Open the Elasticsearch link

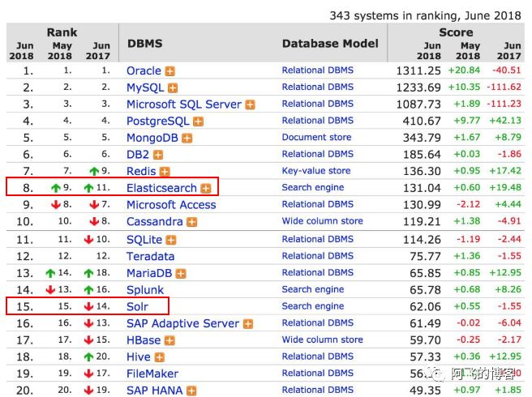161,188
